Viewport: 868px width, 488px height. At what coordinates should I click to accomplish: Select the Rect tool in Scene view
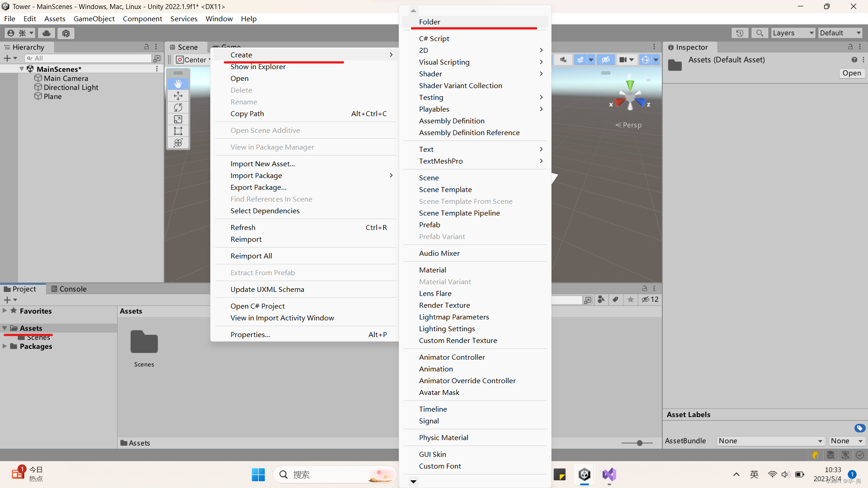178,131
